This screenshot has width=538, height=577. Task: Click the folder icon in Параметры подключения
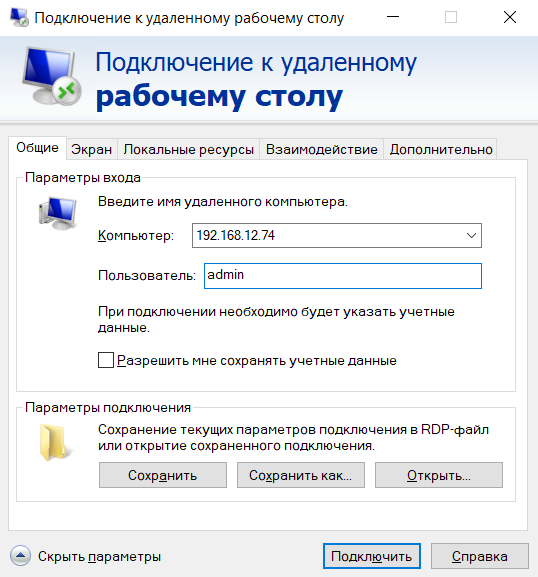(x=56, y=443)
